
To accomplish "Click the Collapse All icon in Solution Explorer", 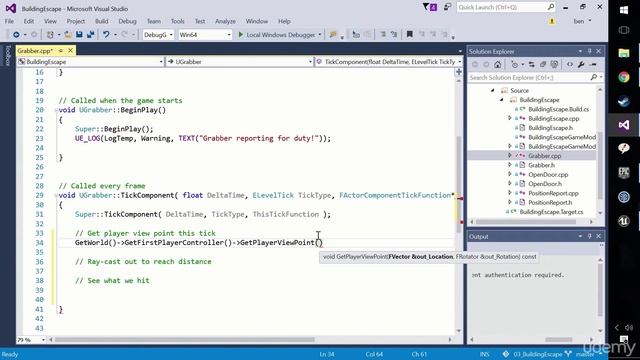I will (x=542, y=64).
